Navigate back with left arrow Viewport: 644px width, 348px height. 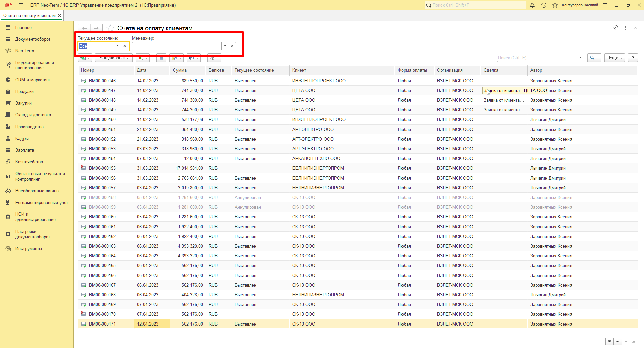pos(84,28)
